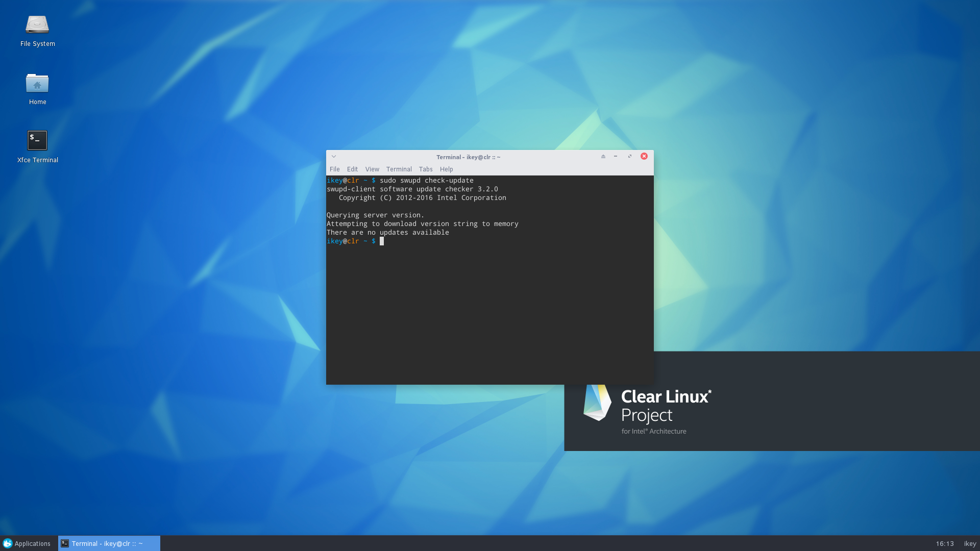
Task: Click 'swupd-client software update checker 3.2.0' line
Action: [x=412, y=189]
